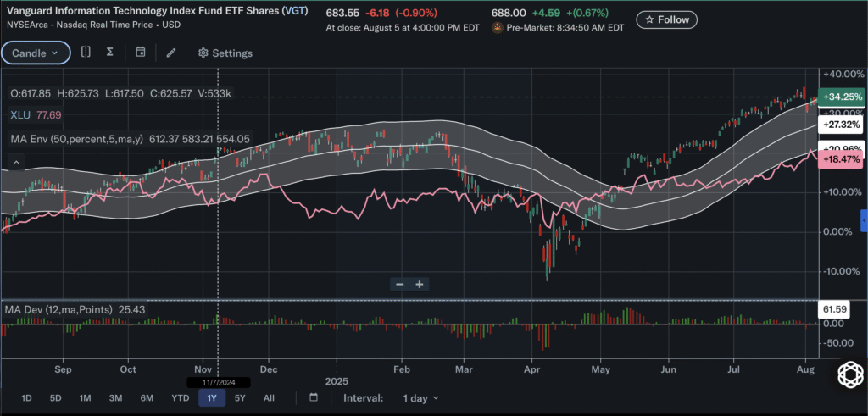The image size is (868, 416).
Task: Select the 5Y range tab
Action: point(240,397)
